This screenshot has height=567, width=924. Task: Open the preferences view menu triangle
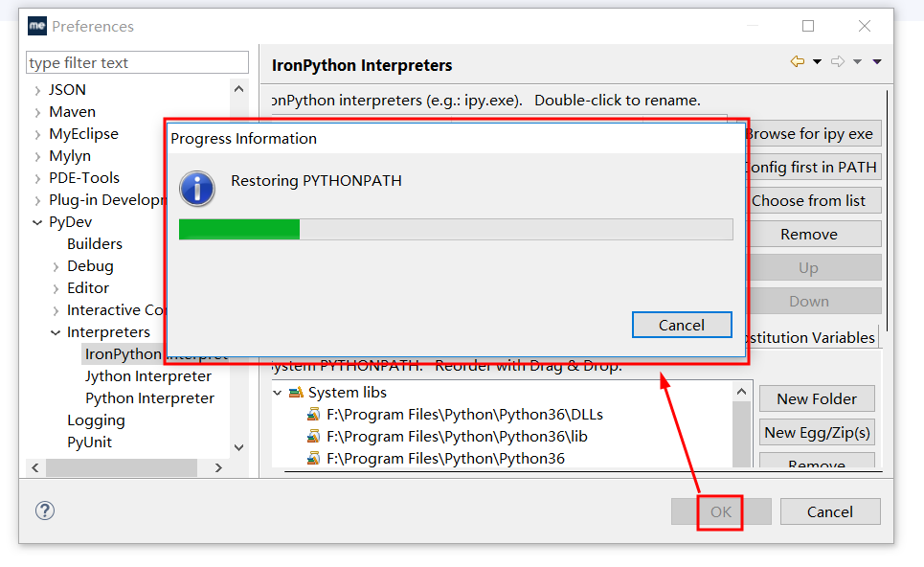pyautogui.click(x=877, y=62)
